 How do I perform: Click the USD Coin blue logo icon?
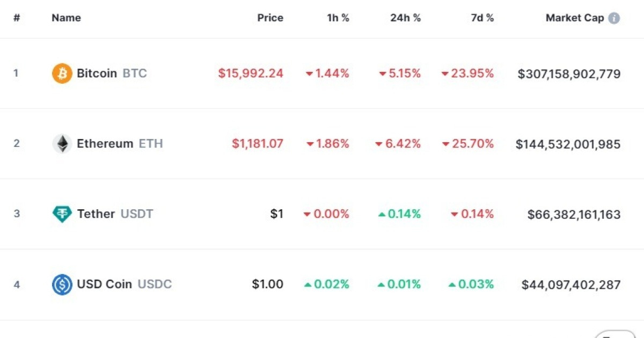tap(62, 284)
